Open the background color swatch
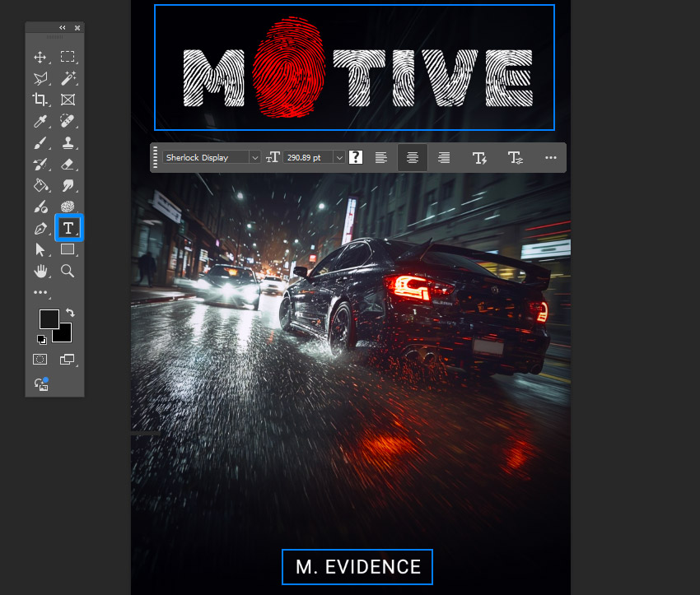Viewport: 700px width, 595px height. (66, 336)
